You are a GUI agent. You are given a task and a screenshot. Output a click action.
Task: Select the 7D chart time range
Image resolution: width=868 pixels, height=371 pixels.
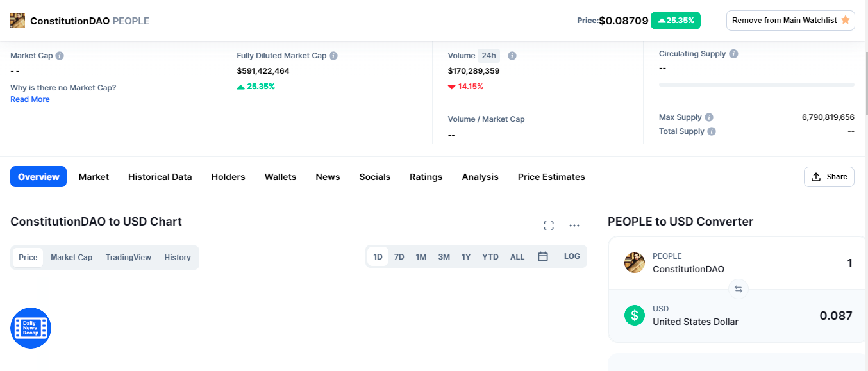pos(399,257)
